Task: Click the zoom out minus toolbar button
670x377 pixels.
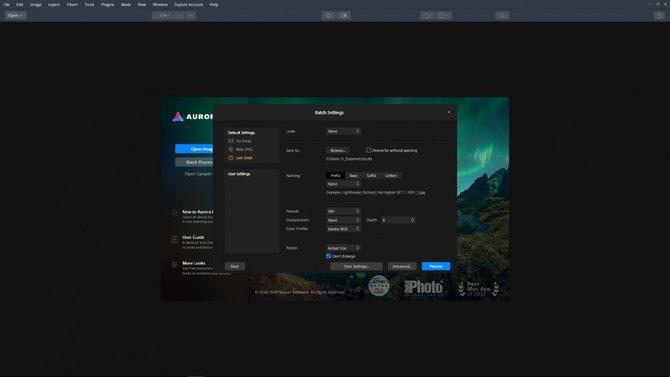Action: (x=179, y=15)
